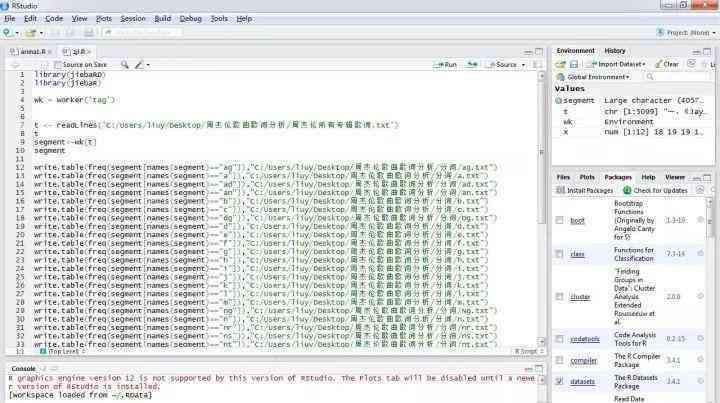Remove the cluster package with its X icon
720x403 pixels.
point(700,297)
